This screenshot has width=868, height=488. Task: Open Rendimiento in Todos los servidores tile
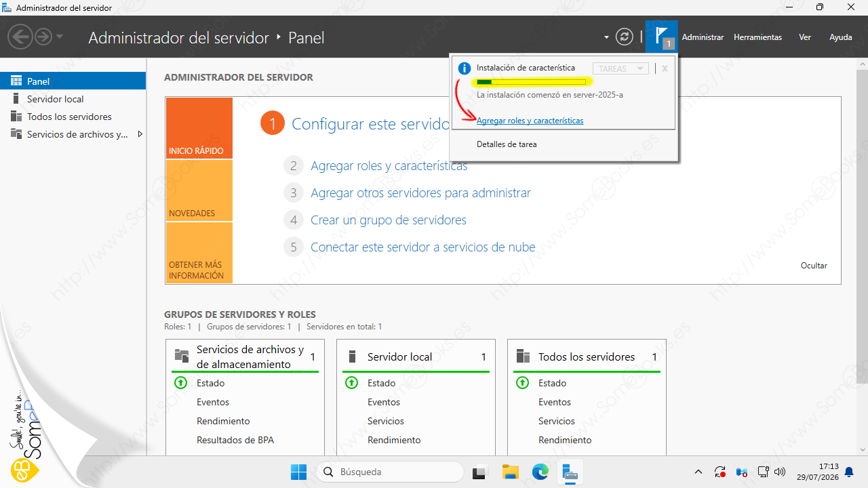(565, 440)
